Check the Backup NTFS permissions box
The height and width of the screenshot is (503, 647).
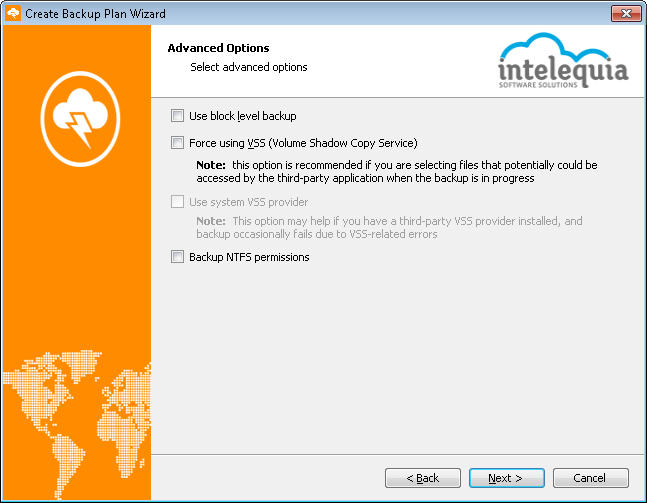click(177, 257)
